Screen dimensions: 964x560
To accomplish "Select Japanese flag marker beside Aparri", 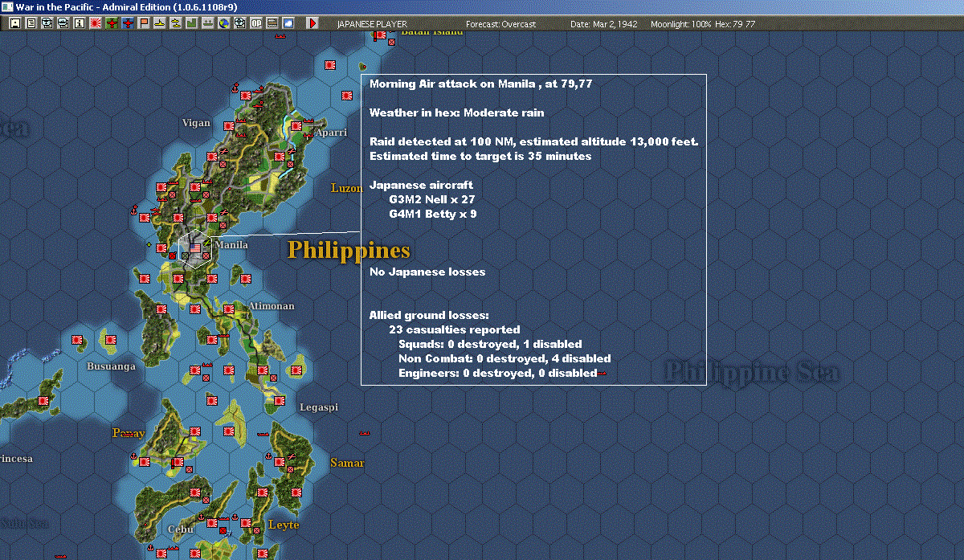I will tap(296, 126).
